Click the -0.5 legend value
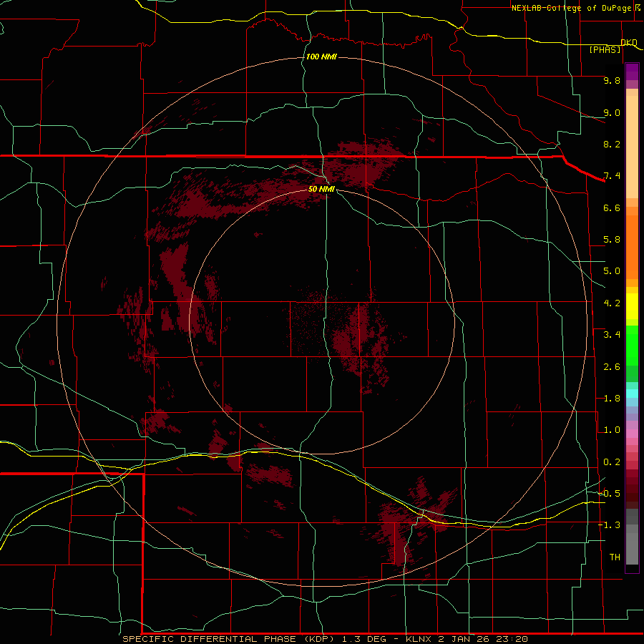This screenshot has width=644, height=644. pos(609,493)
